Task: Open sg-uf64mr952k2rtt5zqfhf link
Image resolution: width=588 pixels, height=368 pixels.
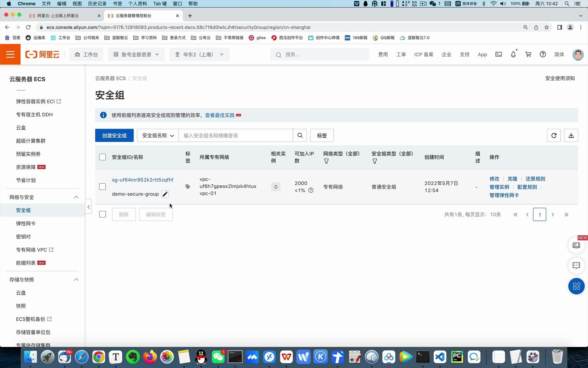Action: tap(143, 180)
